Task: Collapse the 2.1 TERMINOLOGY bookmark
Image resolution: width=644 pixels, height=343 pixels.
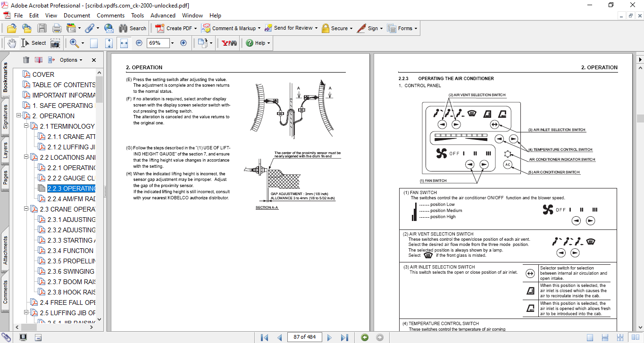Action: (26, 126)
